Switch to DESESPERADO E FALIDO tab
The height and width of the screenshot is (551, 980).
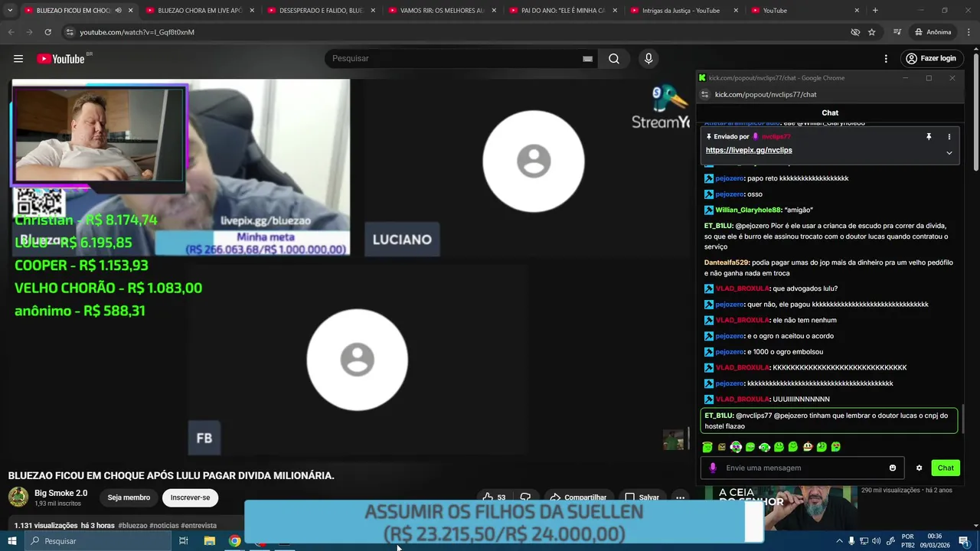(320, 11)
